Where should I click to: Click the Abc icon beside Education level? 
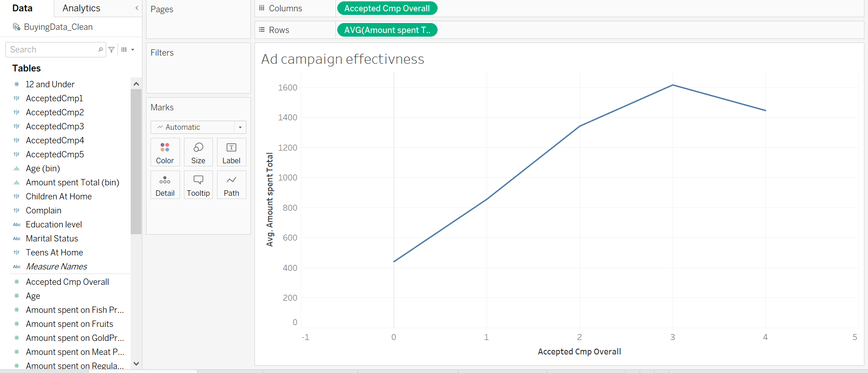17,225
